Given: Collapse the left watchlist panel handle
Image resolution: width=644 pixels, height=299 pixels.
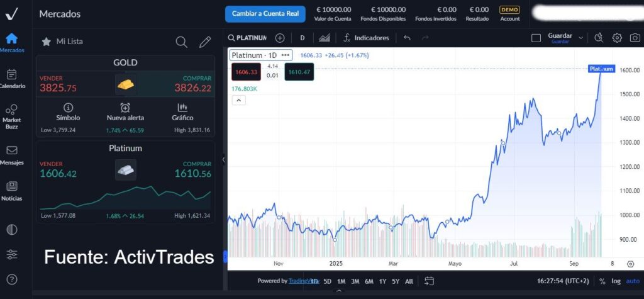Looking at the screenshot, I should (x=223, y=160).
